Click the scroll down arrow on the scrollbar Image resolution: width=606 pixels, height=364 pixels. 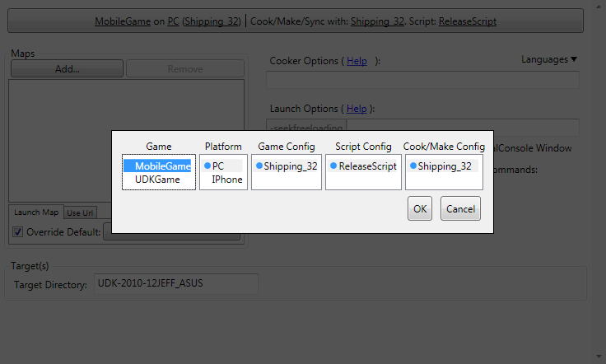599,357
